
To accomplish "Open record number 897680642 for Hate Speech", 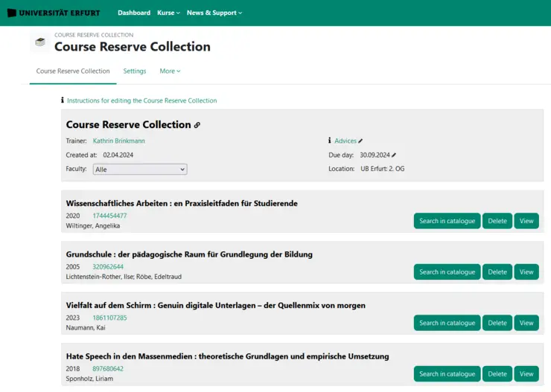I will pyautogui.click(x=108, y=369).
